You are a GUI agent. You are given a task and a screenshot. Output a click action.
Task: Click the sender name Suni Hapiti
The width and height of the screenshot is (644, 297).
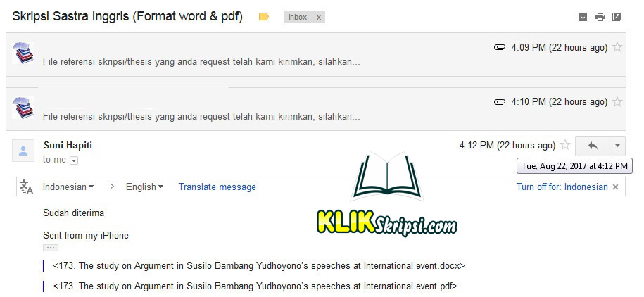coord(68,146)
